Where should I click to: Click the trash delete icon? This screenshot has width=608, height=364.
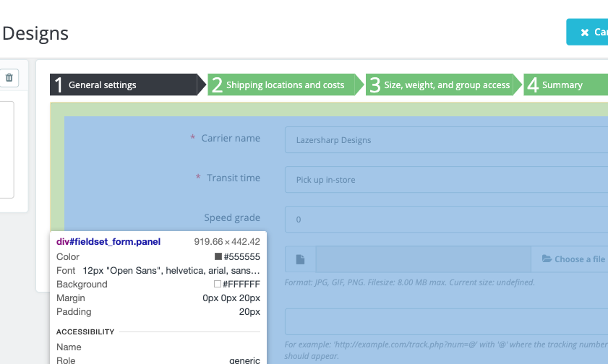click(9, 77)
